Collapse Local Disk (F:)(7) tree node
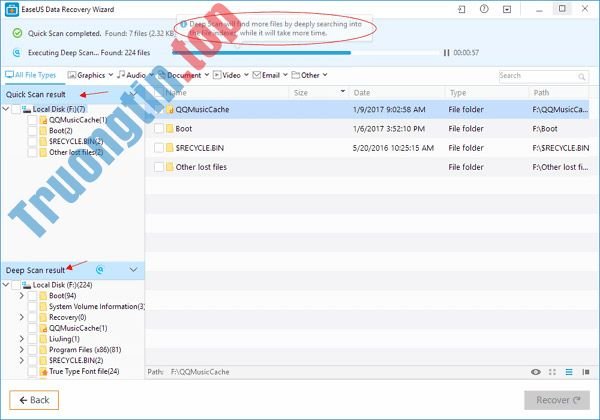The width and height of the screenshot is (600, 420). coord(6,109)
